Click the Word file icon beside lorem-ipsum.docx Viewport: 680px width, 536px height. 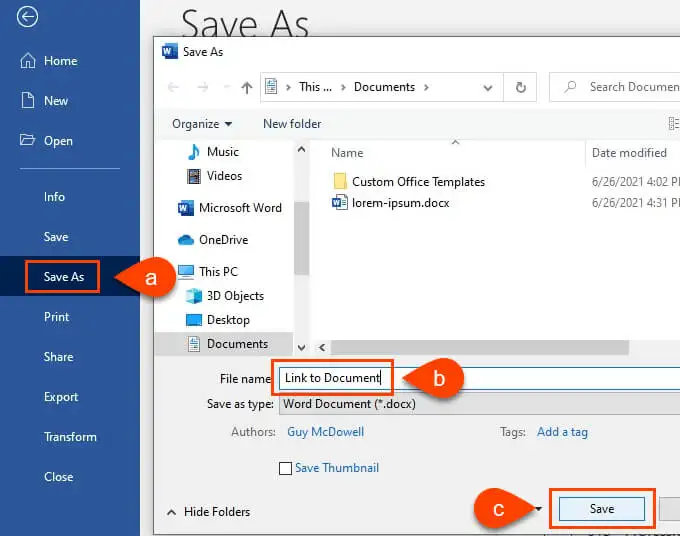[340, 203]
